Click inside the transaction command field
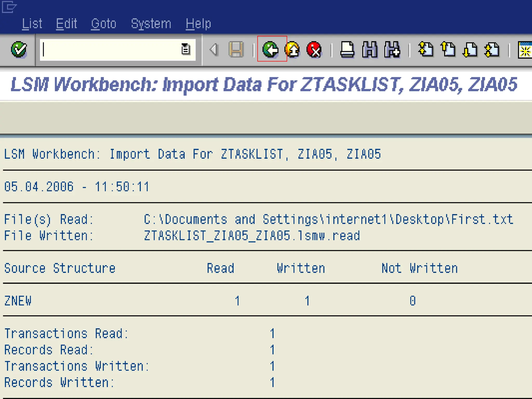Viewport: 532px width, 399px height. (109, 49)
